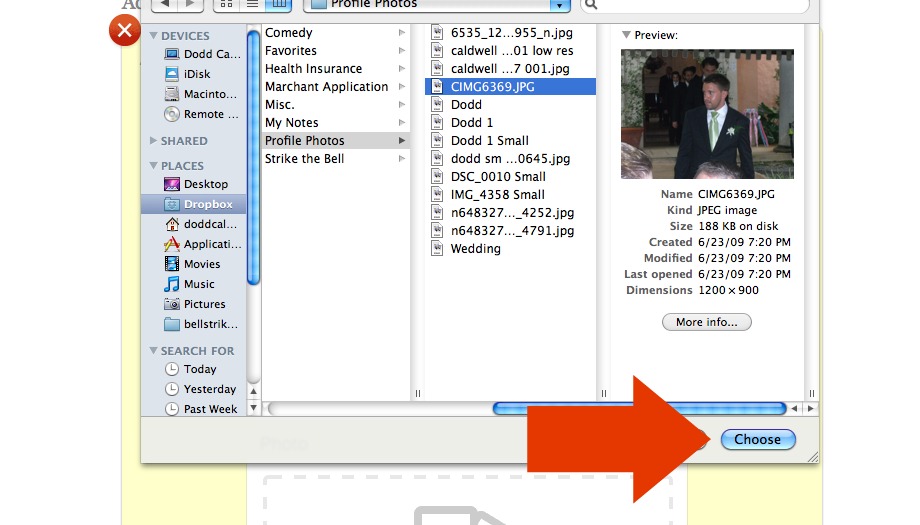Click the sidebar vertical scrollbar thumb
Screen dimensions: 920x525
253,157
